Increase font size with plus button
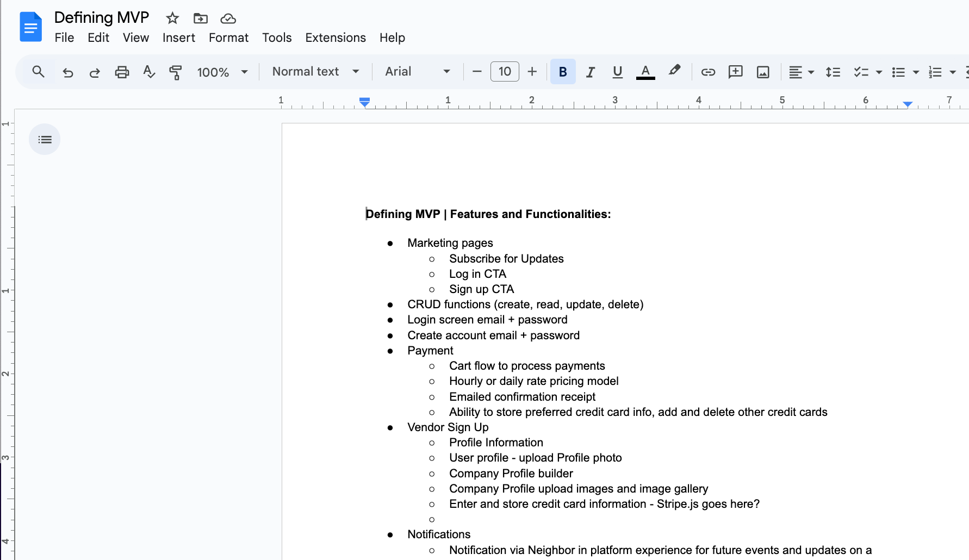Image resolution: width=969 pixels, height=560 pixels. [532, 72]
